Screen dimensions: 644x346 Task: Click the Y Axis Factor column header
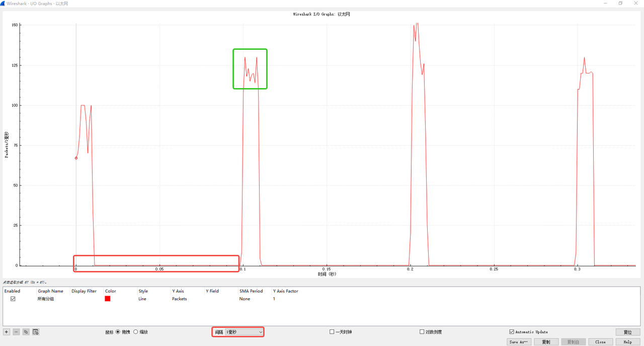point(285,291)
